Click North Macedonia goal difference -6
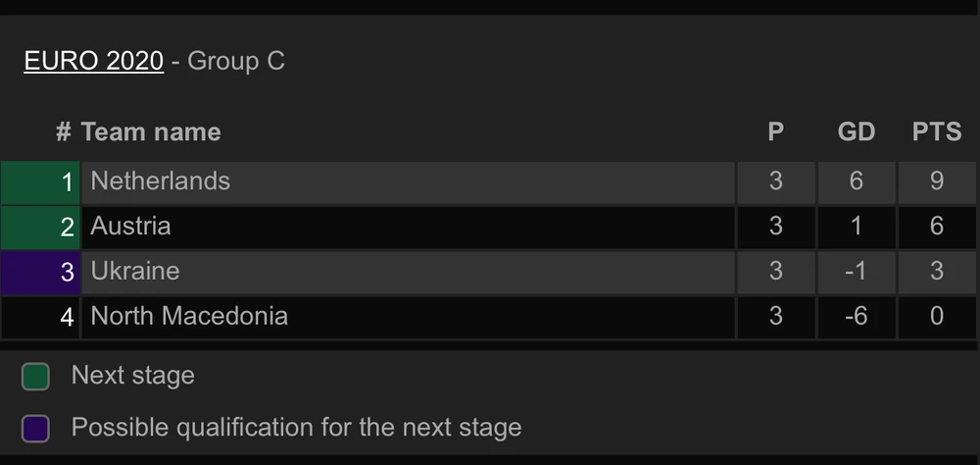 (x=856, y=316)
